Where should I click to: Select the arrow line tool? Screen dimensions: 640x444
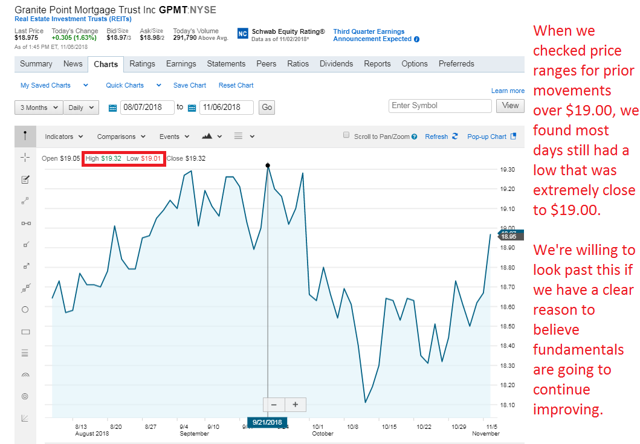[x=25, y=266]
